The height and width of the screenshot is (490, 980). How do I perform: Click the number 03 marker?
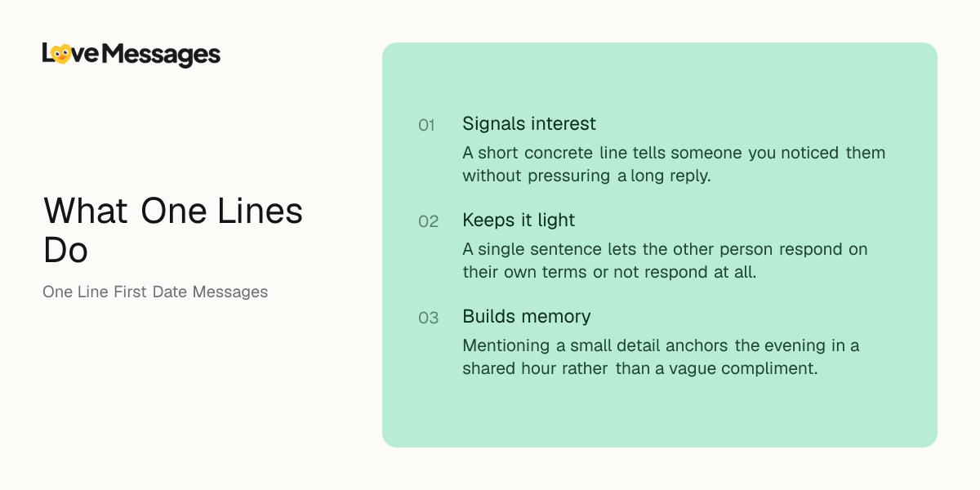coord(429,318)
